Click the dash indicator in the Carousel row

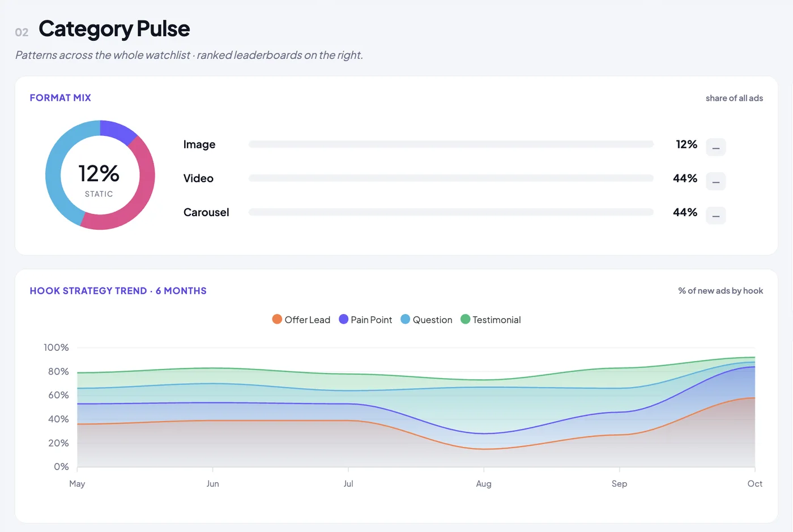pyautogui.click(x=715, y=215)
